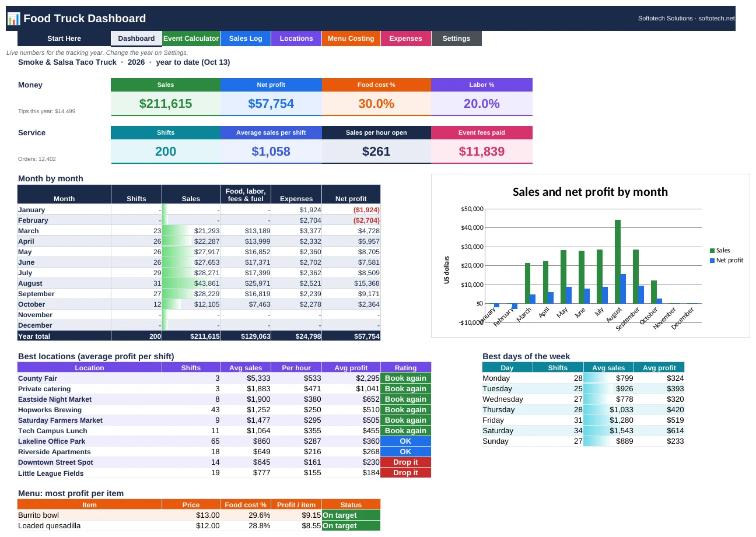
Task: Click the OK rating for Lakeline Office Park
Action: 405,441
